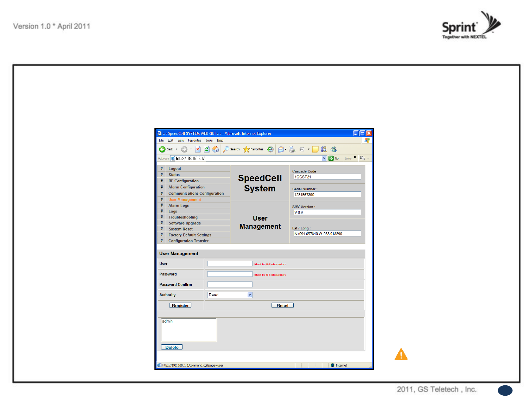The width and height of the screenshot is (532, 399).
Task: Stop page loading with the red X icon
Action: click(198, 149)
